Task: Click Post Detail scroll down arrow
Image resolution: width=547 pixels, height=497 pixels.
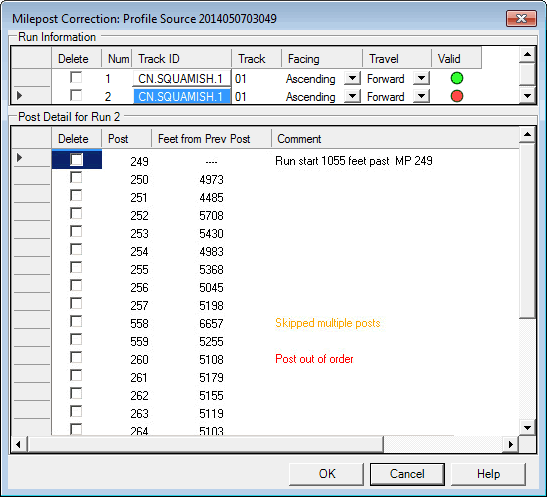Action: coord(527,428)
